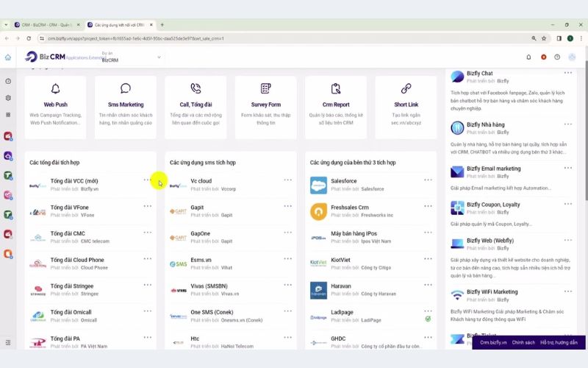Viewport: 588px width, 368px height.
Task: Open the Call, Tổng đài phone card
Action: pyautogui.click(x=196, y=107)
